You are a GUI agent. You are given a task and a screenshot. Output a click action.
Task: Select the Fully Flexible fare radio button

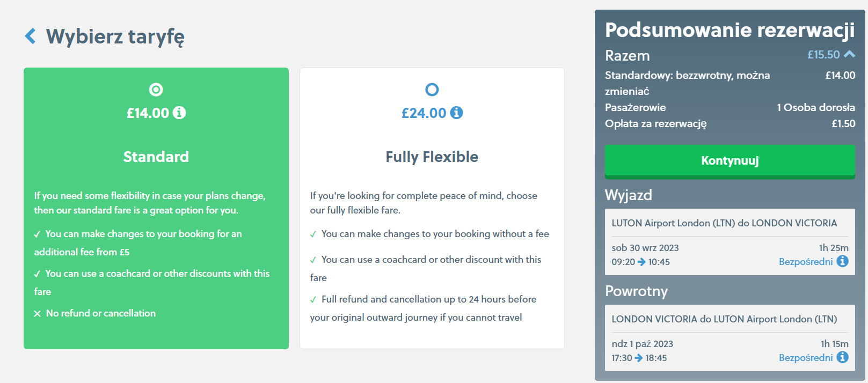pyautogui.click(x=432, y=90)
